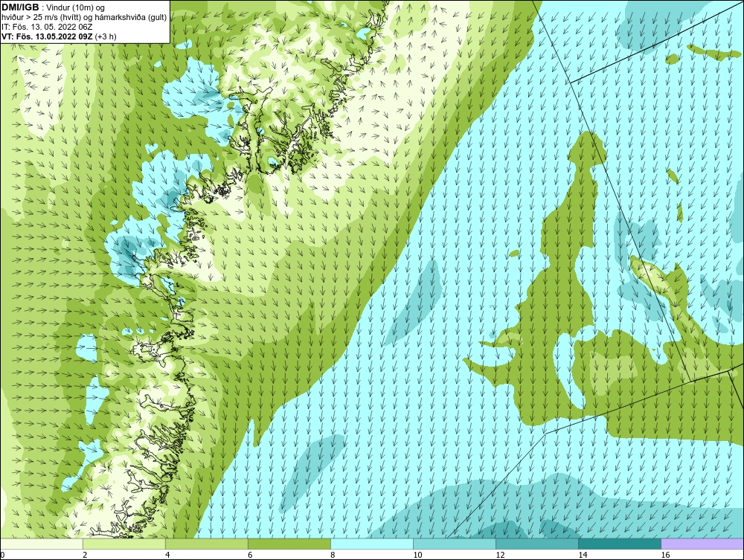744x560 pixels.
Task: Click the legend tick label '10'
Action: click(x=417, y=556)
